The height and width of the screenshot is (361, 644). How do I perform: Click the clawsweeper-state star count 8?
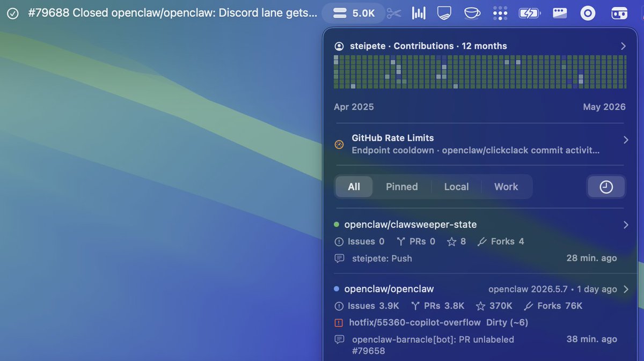click(457, 241)
